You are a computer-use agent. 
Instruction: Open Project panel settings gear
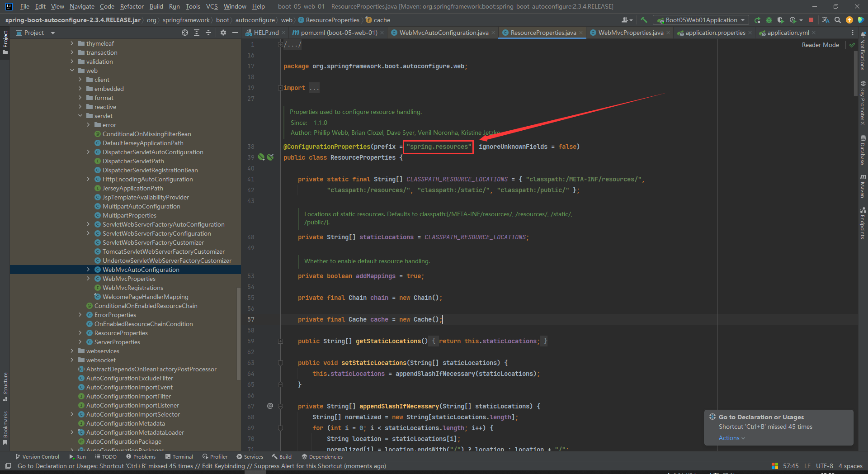(223, 33)
